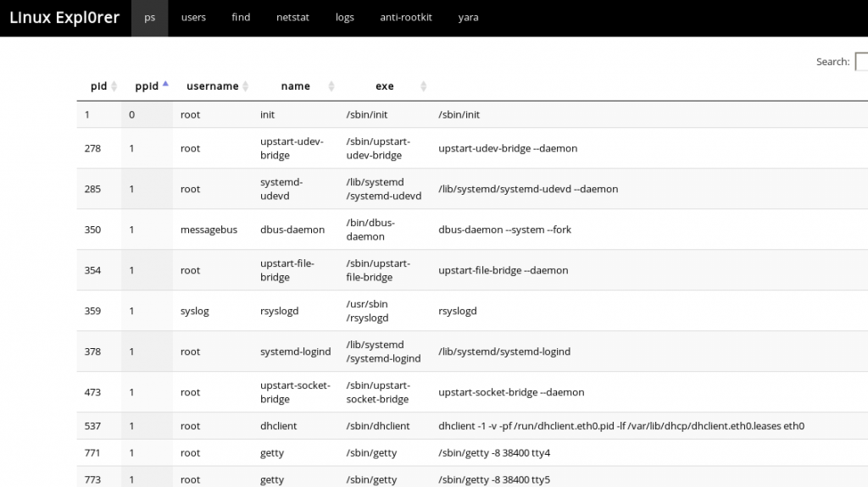This screenshot has width=868, height=487.
Task: Click the dbus-daemon --system --fork command
Action: pos(504,230)
